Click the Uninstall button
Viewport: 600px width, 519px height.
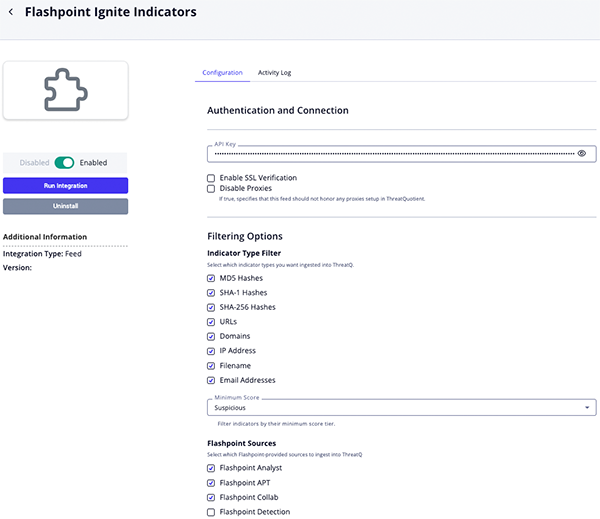tap(65, 206)
